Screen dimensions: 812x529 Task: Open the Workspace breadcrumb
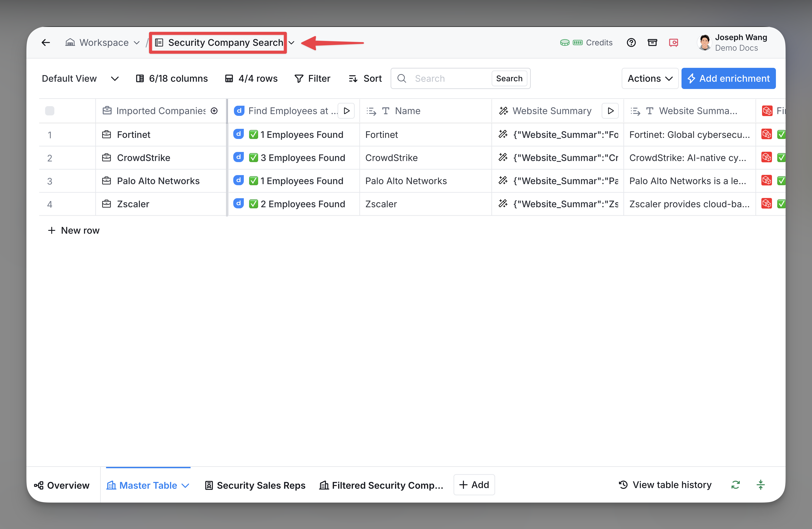coord(103,43)
